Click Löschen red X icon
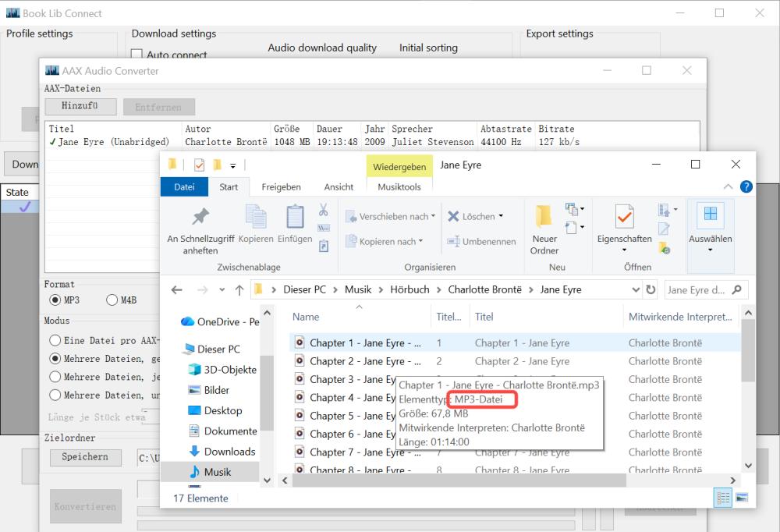This screenshot has width=780, height=532. point(453,217)
